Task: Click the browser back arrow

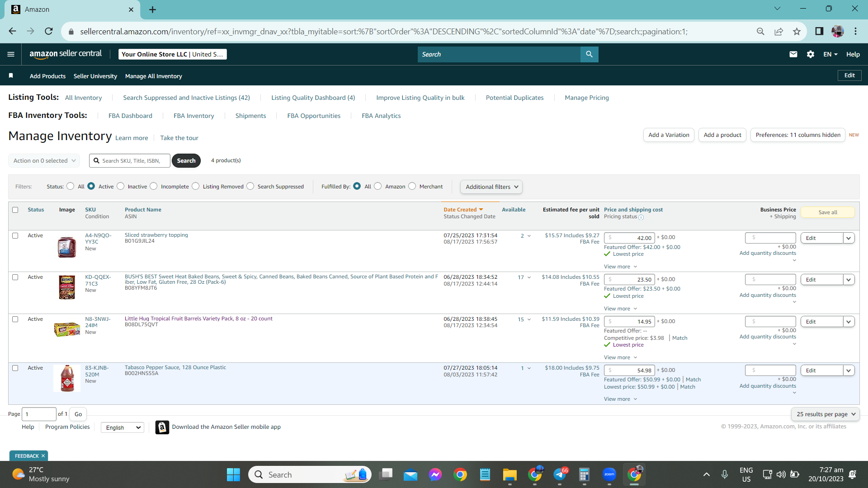Action: (12, 31)
